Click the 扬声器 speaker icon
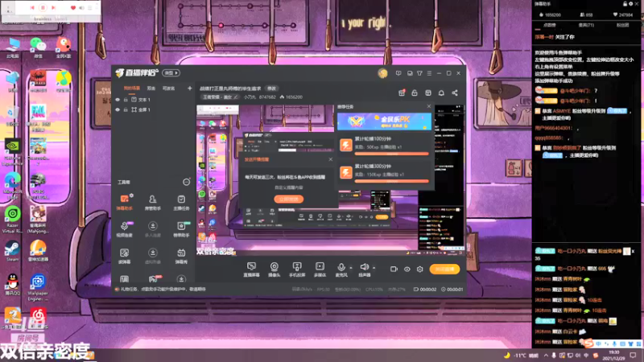The image size is (644, 362). pyautogui.click(x=364, y=267)
